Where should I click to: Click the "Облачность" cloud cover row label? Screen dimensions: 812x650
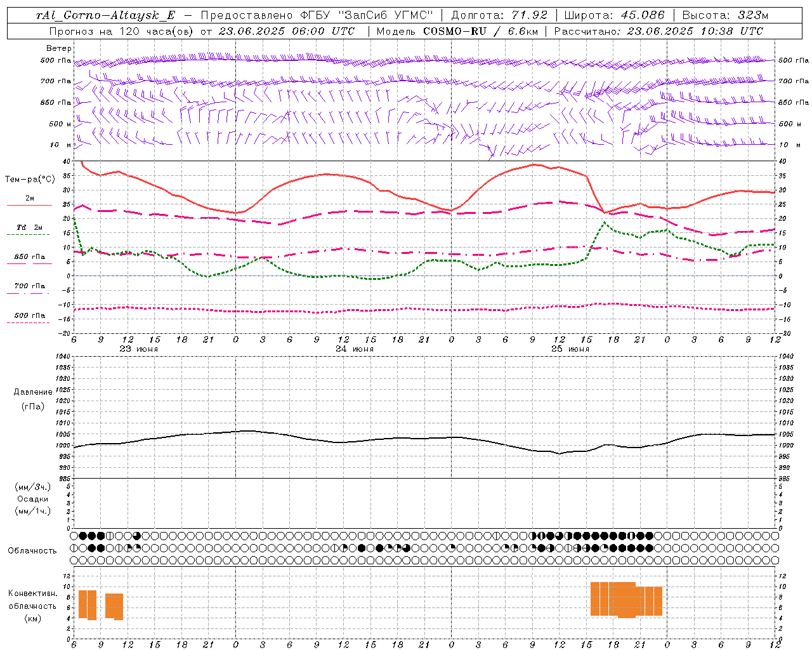click(32, 550)
